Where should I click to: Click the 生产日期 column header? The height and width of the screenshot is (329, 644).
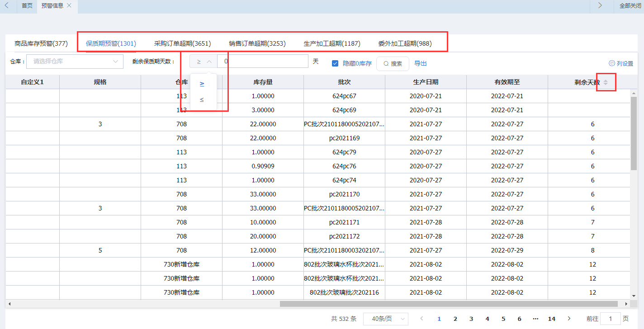pos(426,82)
